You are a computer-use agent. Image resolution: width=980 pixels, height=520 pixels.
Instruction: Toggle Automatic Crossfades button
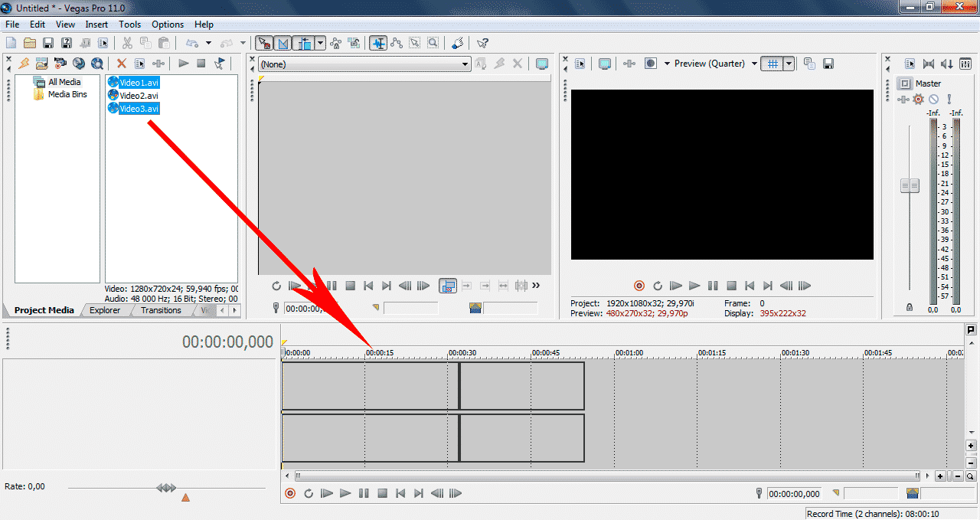(283, 43)
